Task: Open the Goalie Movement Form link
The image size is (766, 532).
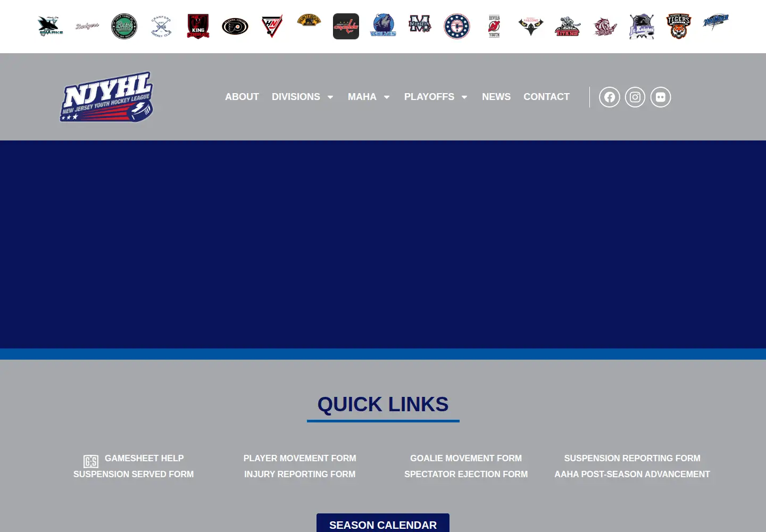Action: (466, 458)
